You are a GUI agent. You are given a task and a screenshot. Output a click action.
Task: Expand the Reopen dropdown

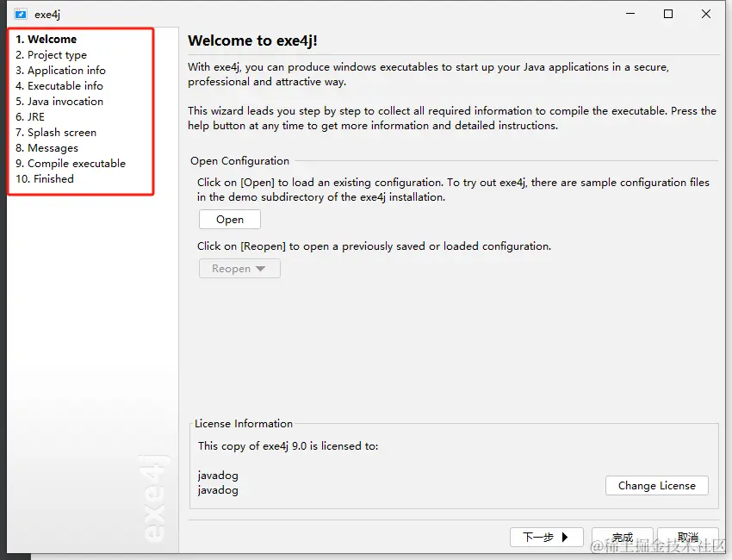(x=239, y=269)
